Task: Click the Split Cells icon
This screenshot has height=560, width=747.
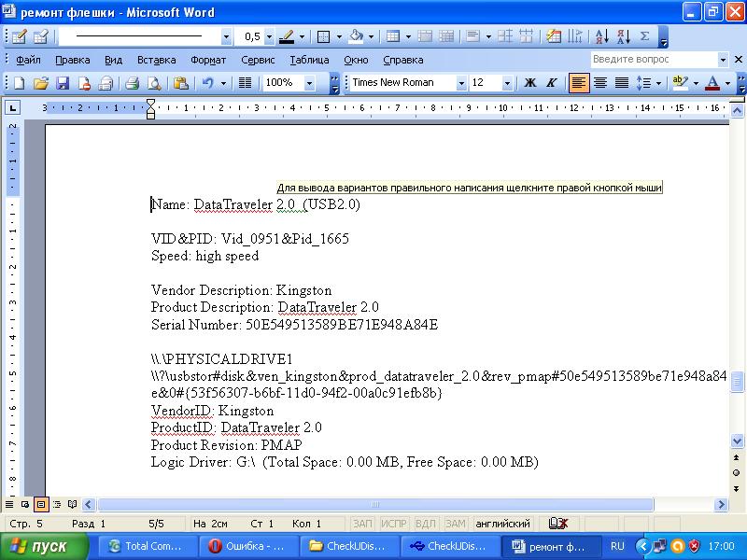Action: (x=446, y=36)
